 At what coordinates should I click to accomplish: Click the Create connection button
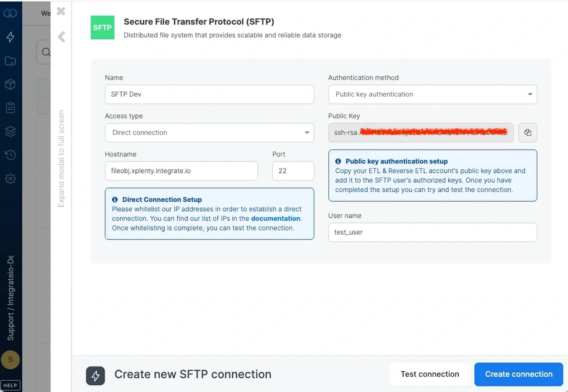[518, 374]
